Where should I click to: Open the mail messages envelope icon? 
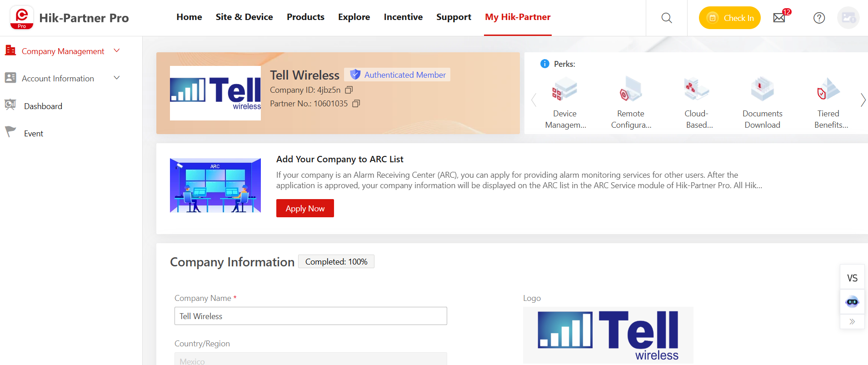pyautogui.click(x=779, y=18)
